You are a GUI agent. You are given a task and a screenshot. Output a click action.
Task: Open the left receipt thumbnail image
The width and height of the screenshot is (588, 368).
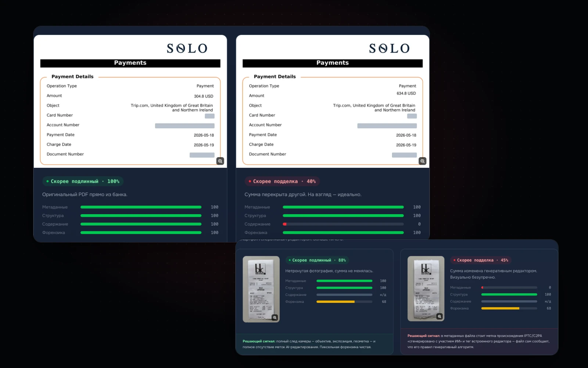(x=261, y=289)
